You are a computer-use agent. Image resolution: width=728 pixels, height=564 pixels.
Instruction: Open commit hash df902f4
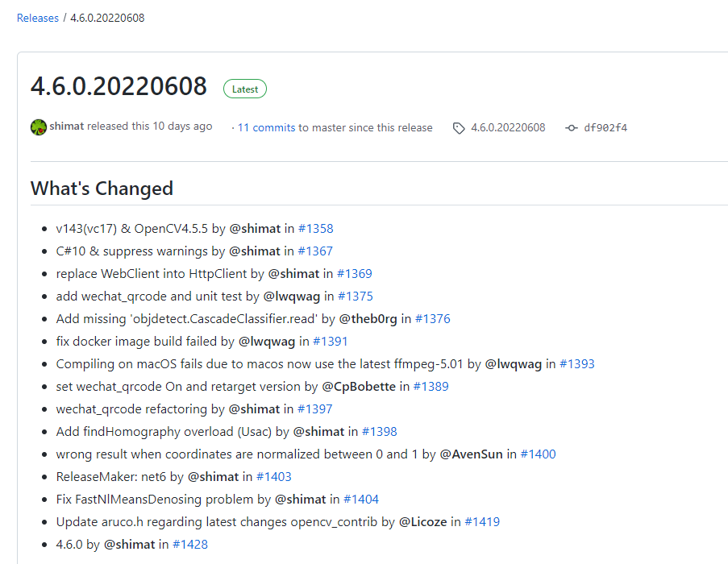[605, 127]
